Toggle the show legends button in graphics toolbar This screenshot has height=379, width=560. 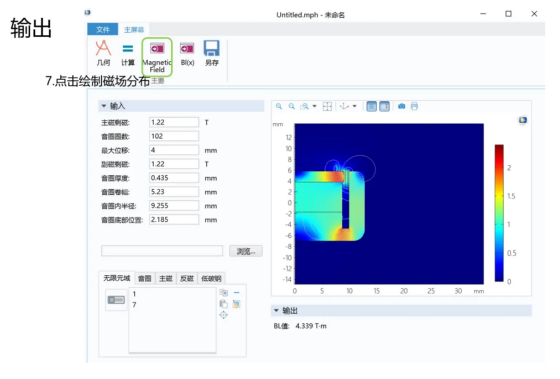tap(385, 106)
